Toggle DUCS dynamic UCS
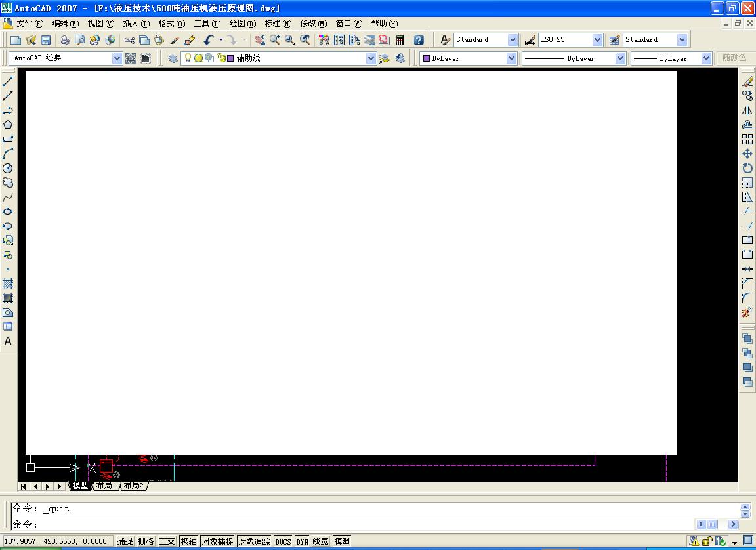 click(x=283, y=541)
